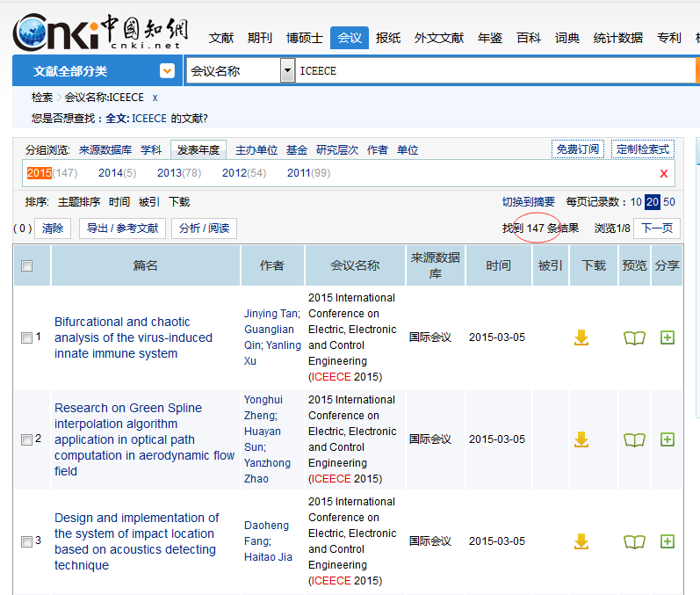The height and width of the screenshot is (595, 700).
Task: Click the CNKI logo
Action: click(x=100, y=32)
